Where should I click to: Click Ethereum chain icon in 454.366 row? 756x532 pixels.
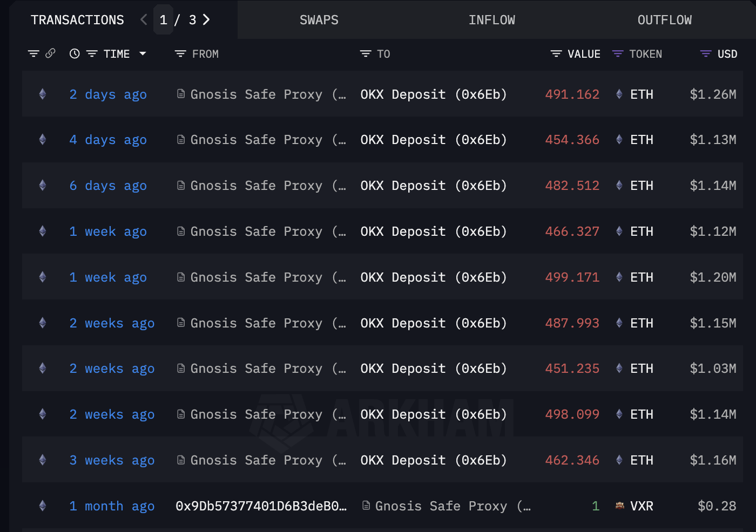tap(43, 140)
